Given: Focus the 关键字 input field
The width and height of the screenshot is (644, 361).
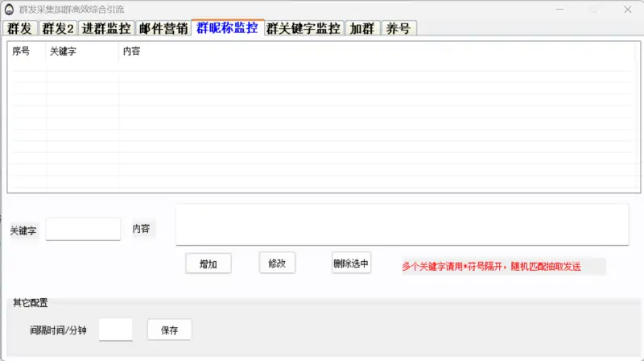Looking at the screenshot, I should [x=83, y=229].
